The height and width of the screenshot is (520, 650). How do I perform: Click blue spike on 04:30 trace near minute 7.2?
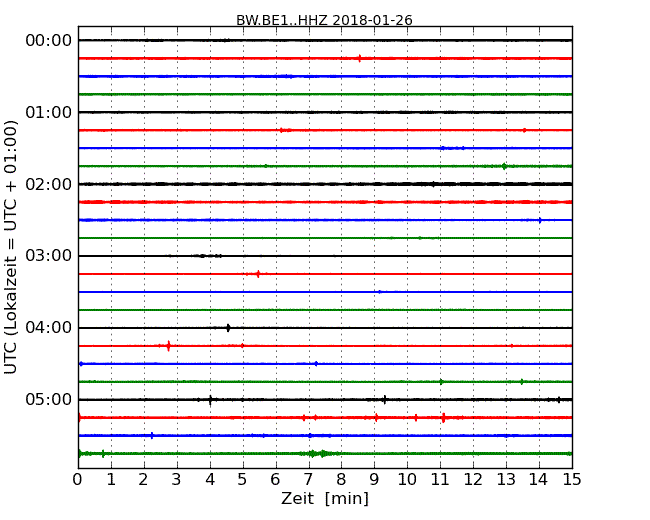(x=316, y=364)
